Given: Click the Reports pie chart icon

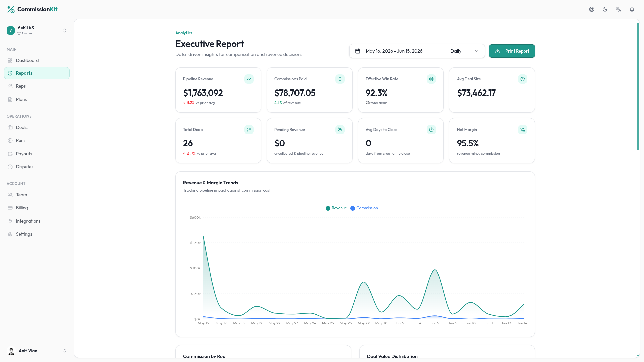Looking at the screenshot, I should [x=10, y=73].
